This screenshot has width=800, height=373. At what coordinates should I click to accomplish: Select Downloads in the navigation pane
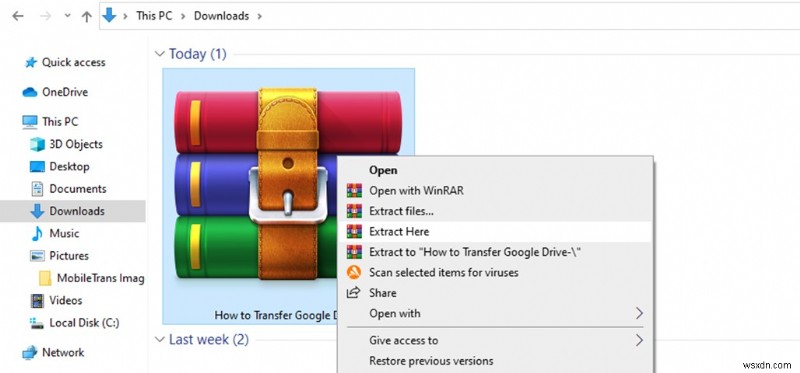(77, 211)
